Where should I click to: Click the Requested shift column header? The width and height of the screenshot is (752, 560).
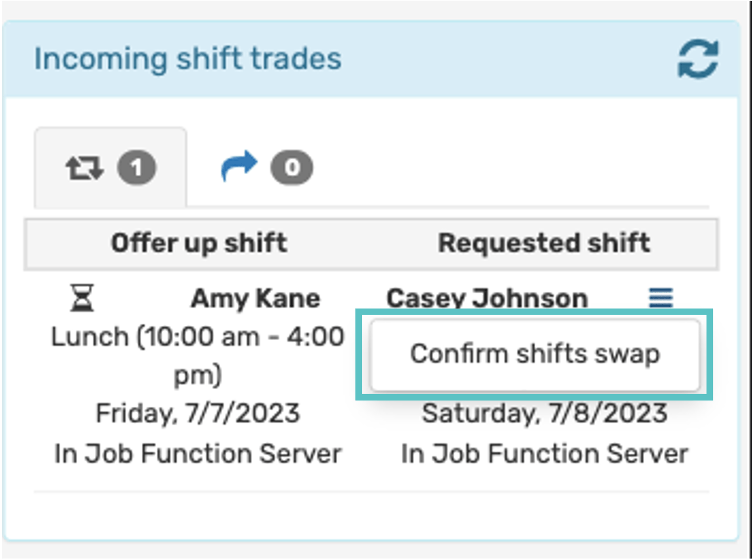click(x=544, y=243)
